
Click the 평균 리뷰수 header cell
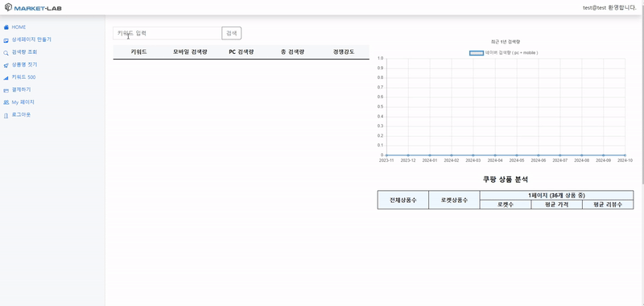coord(608,205)
